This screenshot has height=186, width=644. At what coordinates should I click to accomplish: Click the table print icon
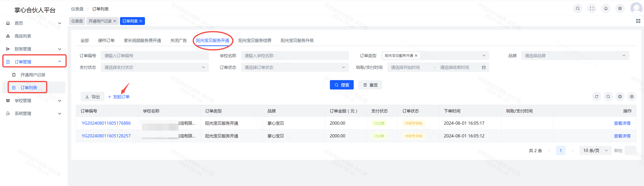click(x=620, y=97)
